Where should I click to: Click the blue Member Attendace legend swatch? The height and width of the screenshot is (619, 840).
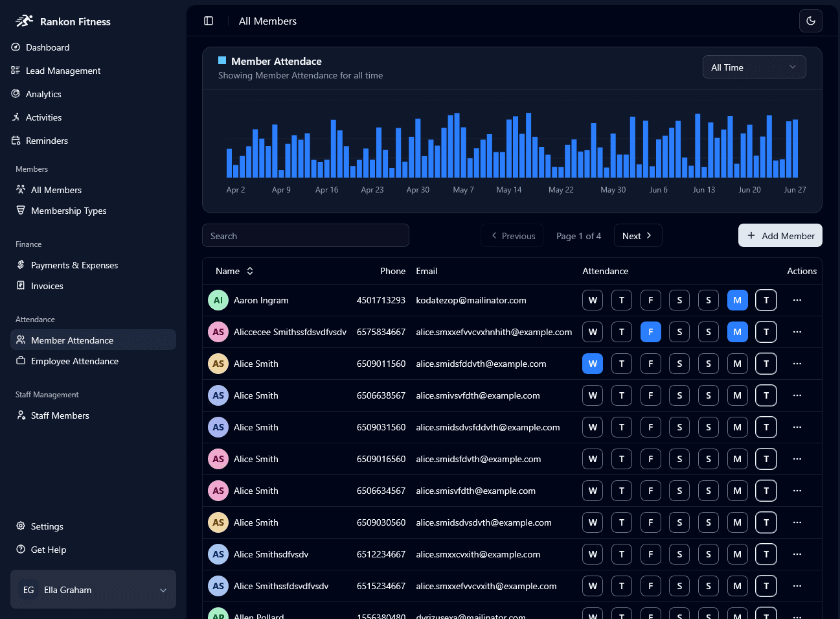click(x=222, y=61)
